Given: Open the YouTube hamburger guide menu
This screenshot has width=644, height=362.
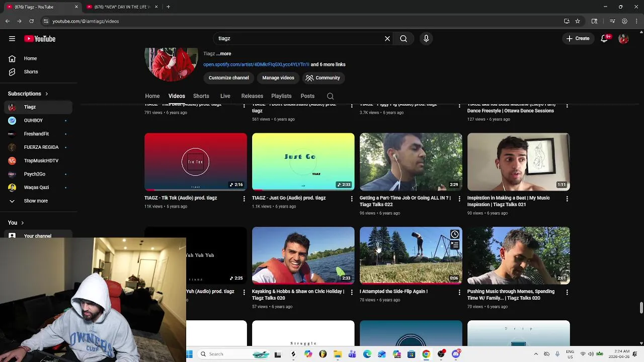Looking at the screenshot, I should pyautogui.click(x=12, y=39).
